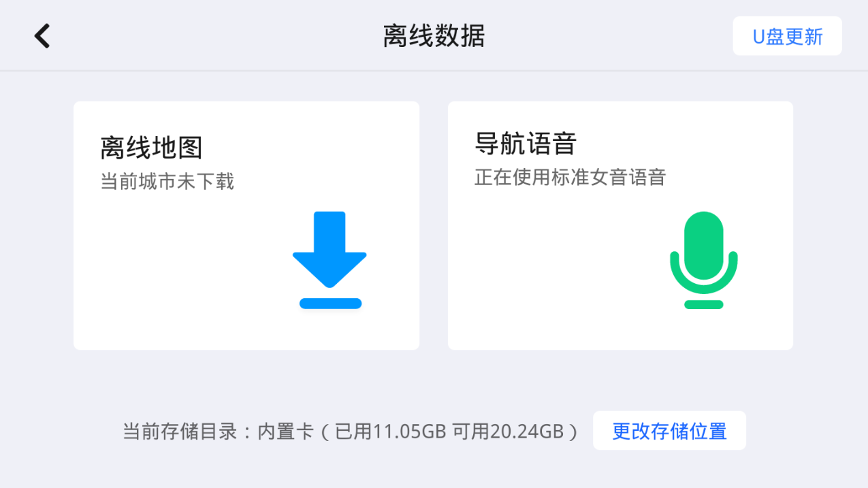Click the 当前存储目录 label
This screenshot has width=868, height=488.
click(179, 432)
